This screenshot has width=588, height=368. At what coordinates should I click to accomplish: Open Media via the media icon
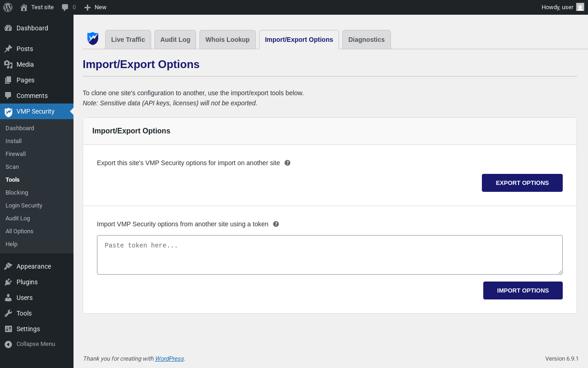point(8,64)
